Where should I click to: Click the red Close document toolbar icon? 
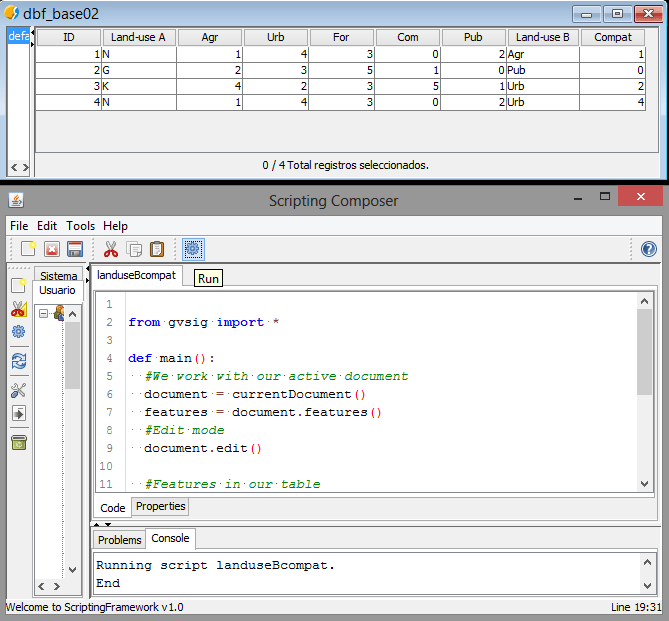[x=51, y=249]
